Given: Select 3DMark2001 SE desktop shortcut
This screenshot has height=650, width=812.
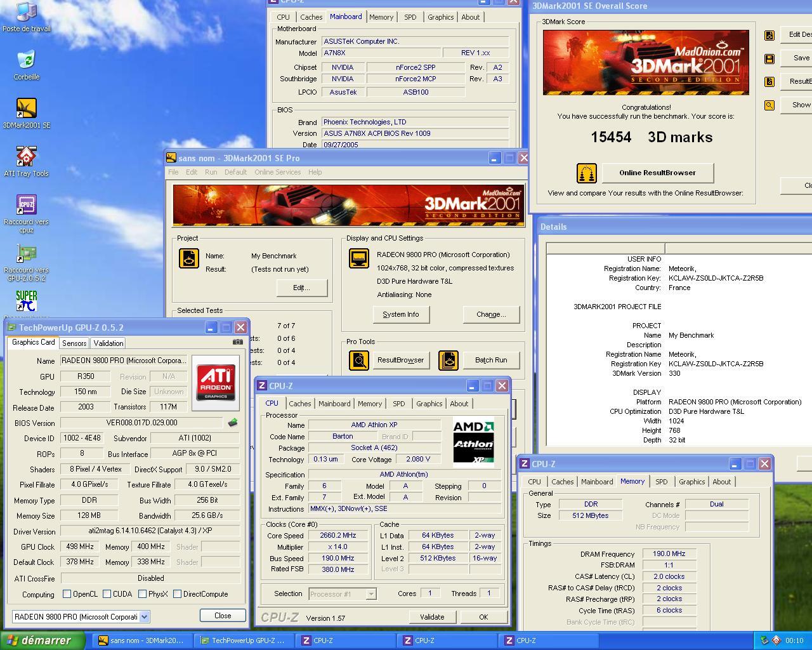Looking at the screenshot, I should 26,114.
